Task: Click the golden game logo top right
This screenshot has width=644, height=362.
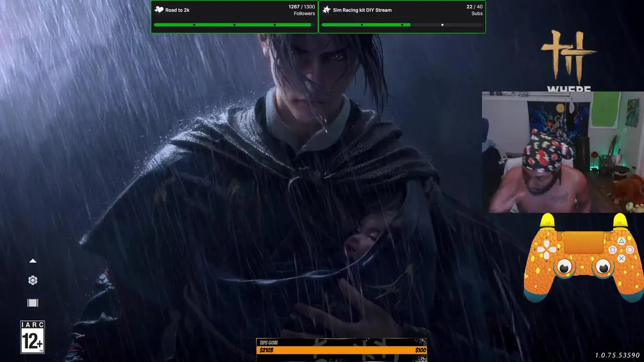Action: point(569,56)
